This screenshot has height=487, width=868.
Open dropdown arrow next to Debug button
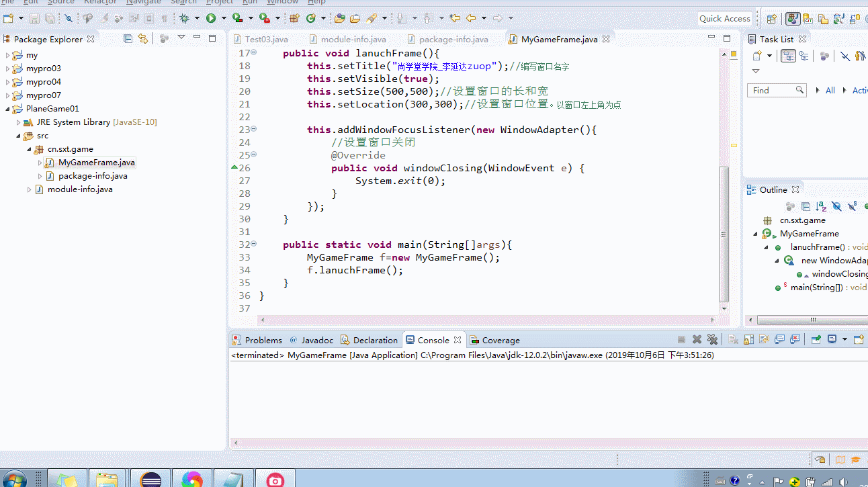(196, 19)
